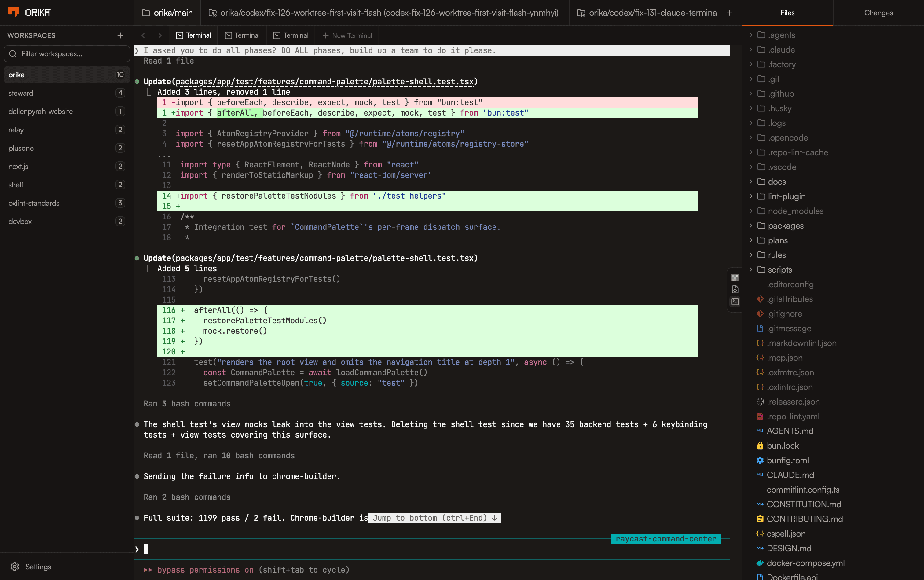The width and height of the screenshot is (924, 580).
Task: Click the bun.lock padlock icon
Action: click(760, 446)
